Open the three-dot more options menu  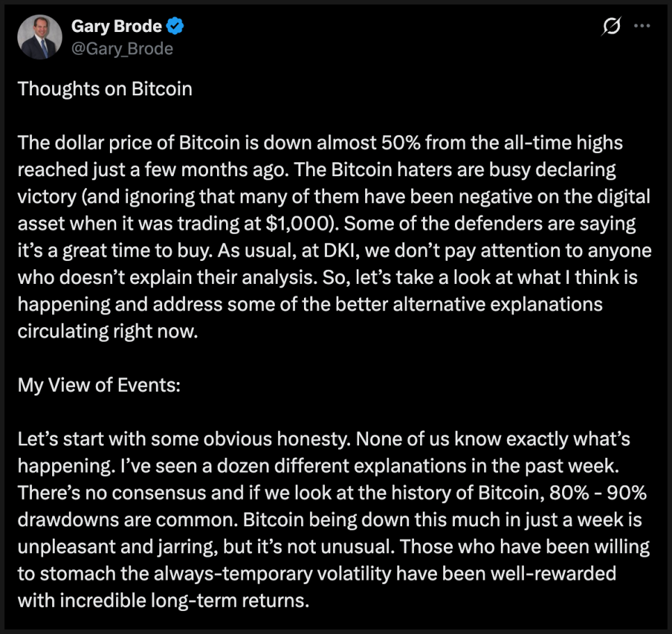[641, 27]
